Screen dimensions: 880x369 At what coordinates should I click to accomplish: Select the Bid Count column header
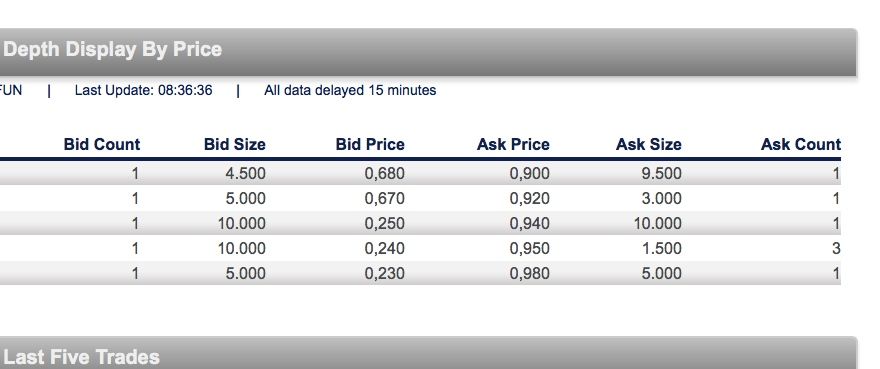tap(102, 144)
